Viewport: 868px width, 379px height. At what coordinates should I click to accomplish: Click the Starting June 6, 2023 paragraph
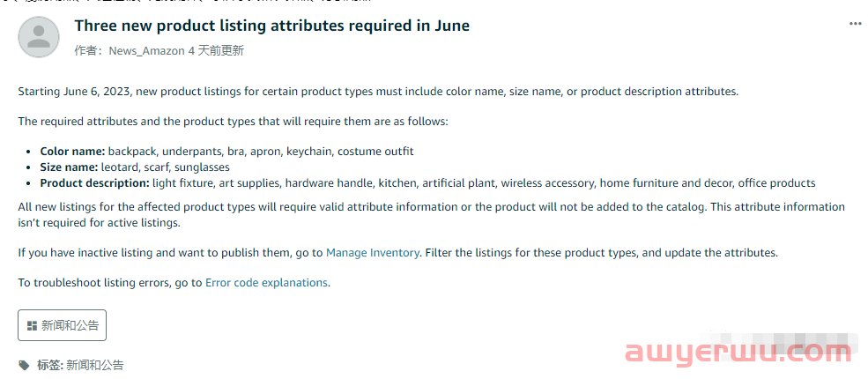(x=378, y=92)
